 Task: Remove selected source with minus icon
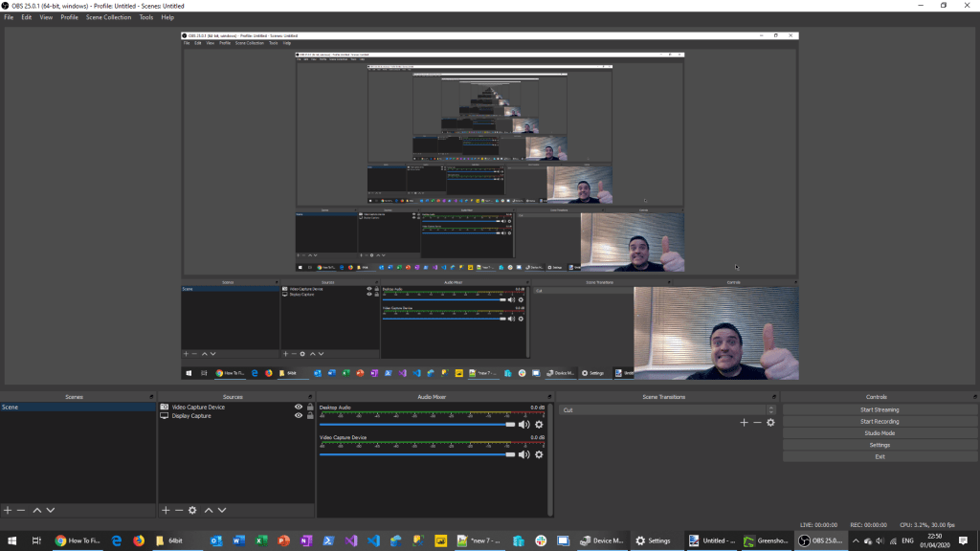coord(178,511)
